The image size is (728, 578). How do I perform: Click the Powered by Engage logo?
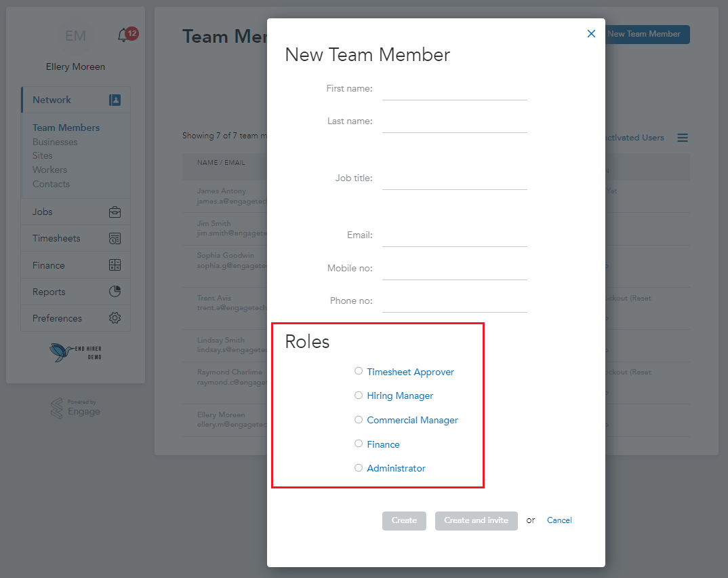click(75, 408)
